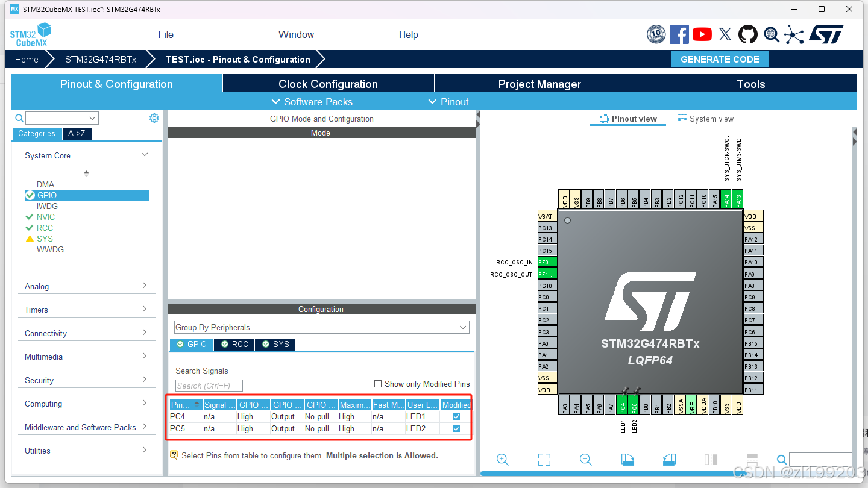The height and width of the screenshot is (488, 868).
Task: Open the Help menu
Action: tap(408, 34)
